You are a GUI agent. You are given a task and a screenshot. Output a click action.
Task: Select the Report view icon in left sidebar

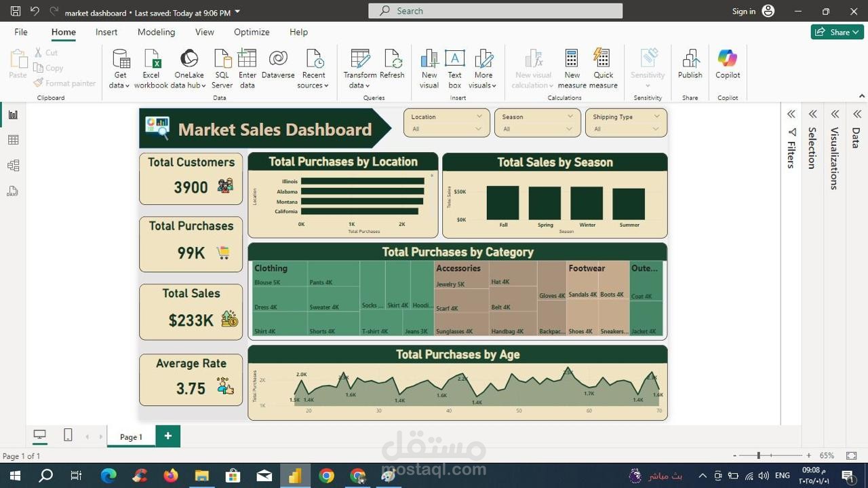(12, 114)
